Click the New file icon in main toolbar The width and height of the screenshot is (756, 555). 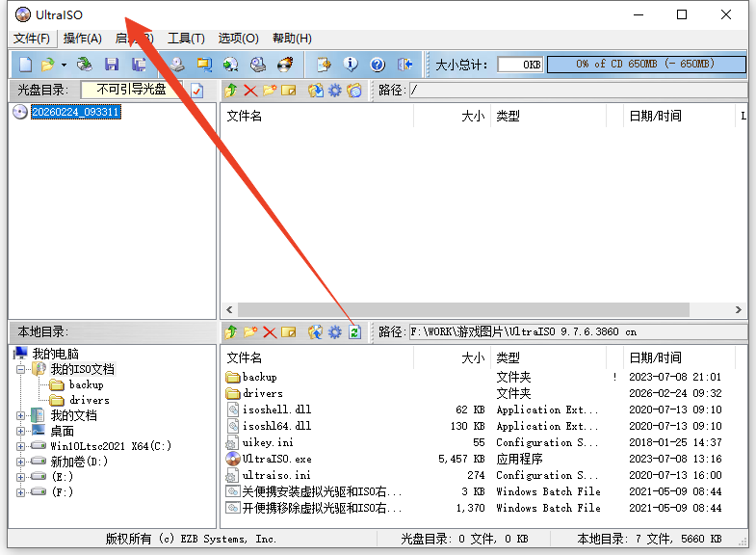25,65
